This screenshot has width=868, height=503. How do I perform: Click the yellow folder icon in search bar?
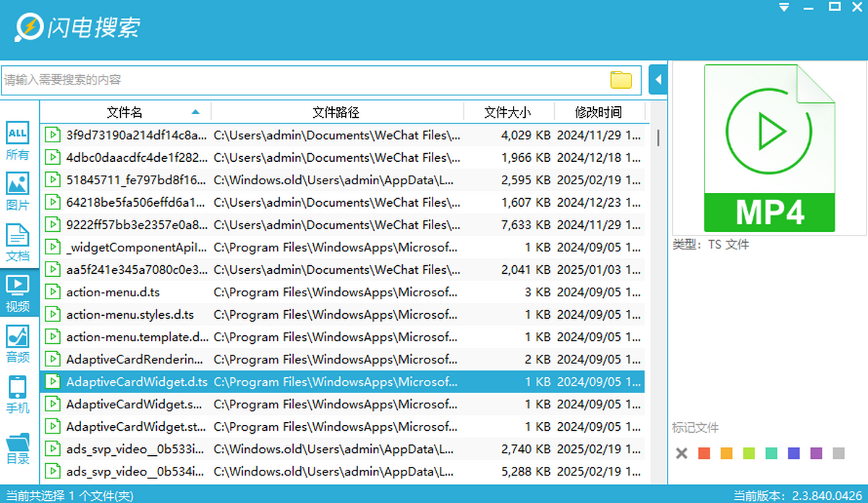(621, 80)
